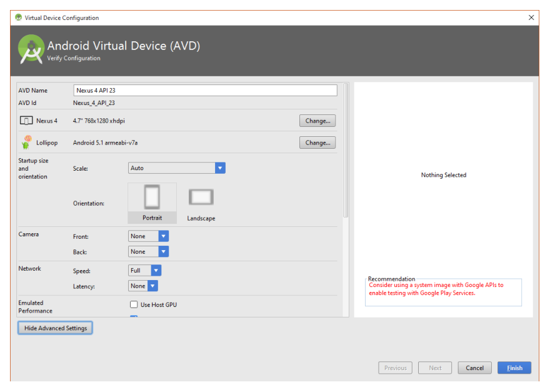Click Change for the Lollipop system image
550x392 pixels.
317,143
